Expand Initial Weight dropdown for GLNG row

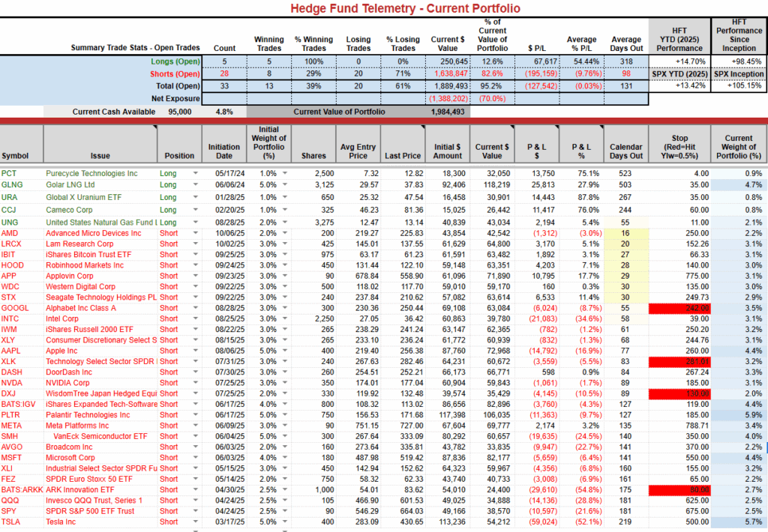[284, 184]
